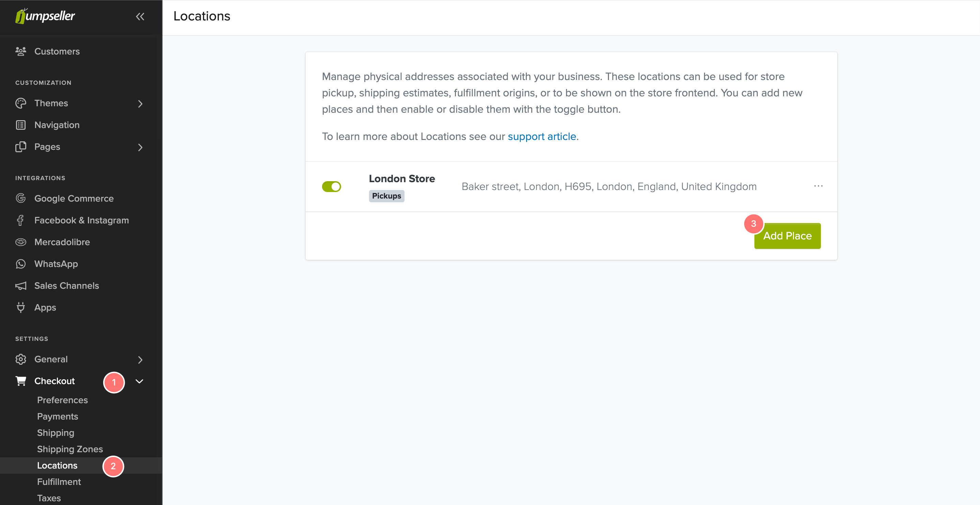
Task: Open Checkout Payments
Action: [x=58, y=416]
